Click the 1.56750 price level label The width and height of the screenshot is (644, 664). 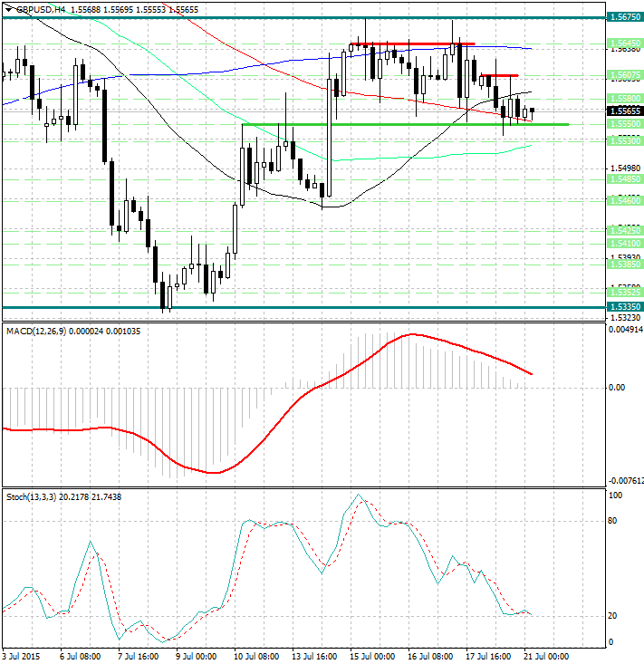point(625,17)
